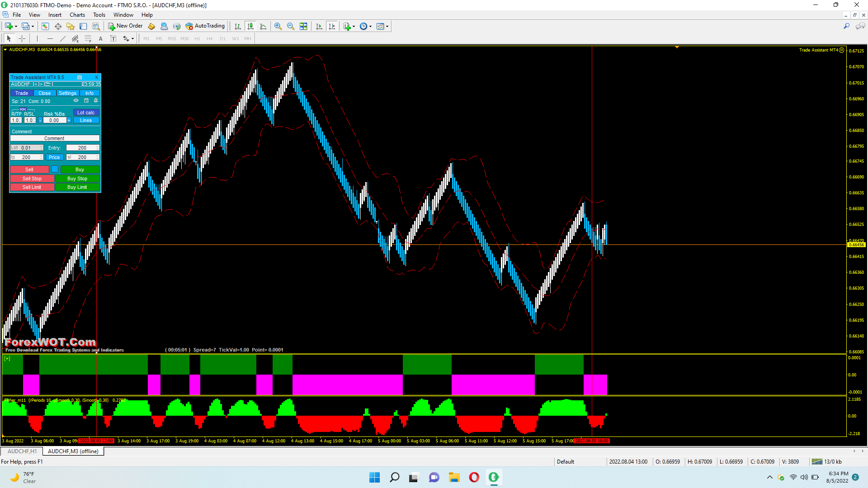The height and width of the screenshot is (488, 868).
Task: Click the blue square between Sell and Buy
Action: [x=55, y=169]
